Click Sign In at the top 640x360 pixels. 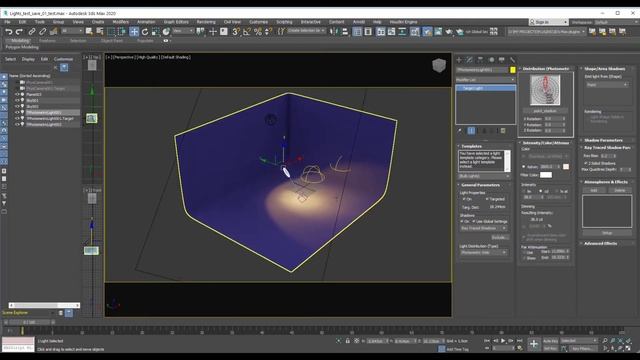click(549, 22)
